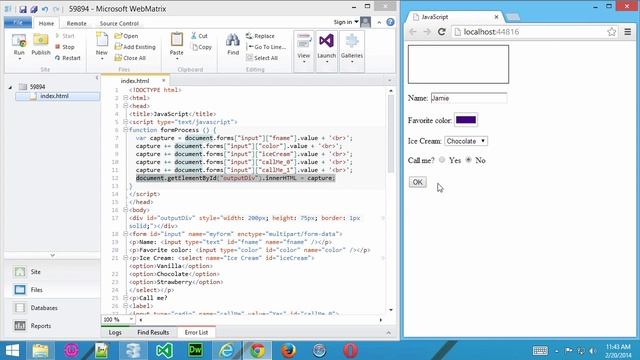
Task: Switch to Source Control ribbon tab
Action: 119,23
